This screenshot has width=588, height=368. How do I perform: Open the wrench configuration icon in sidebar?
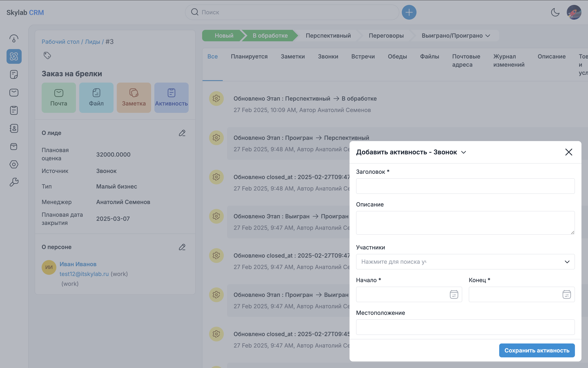tap(14, 182)
